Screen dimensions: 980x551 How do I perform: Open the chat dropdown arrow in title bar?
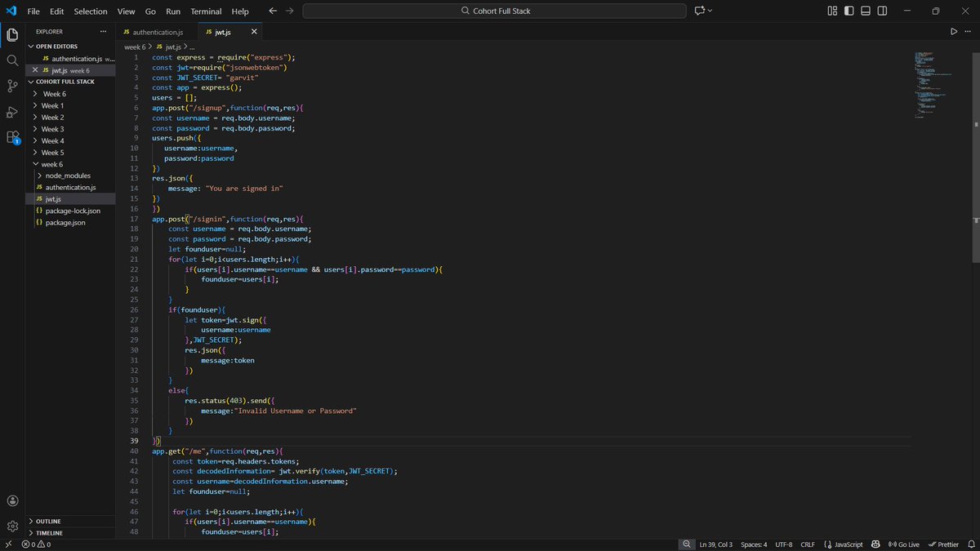(x=710, y=11)
